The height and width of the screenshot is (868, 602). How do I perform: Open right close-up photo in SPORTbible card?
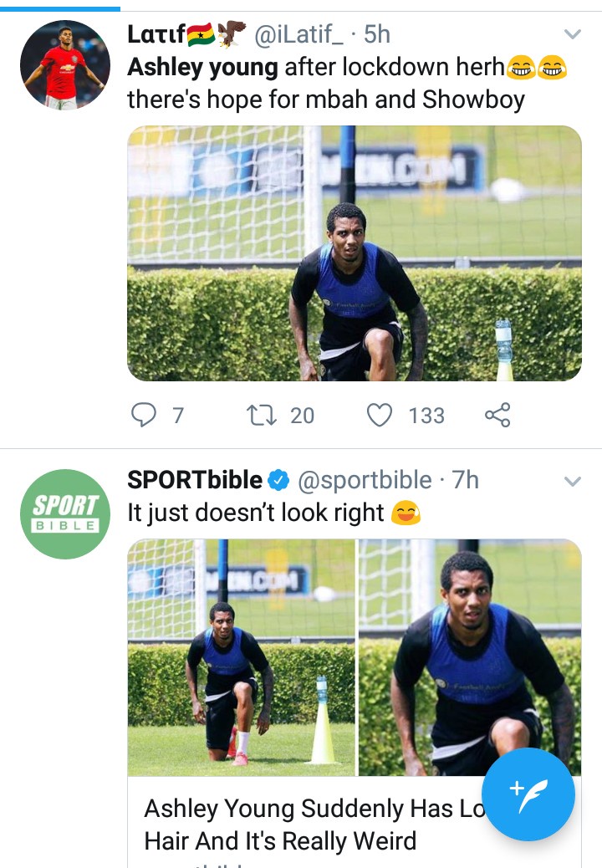pos(470,657)
